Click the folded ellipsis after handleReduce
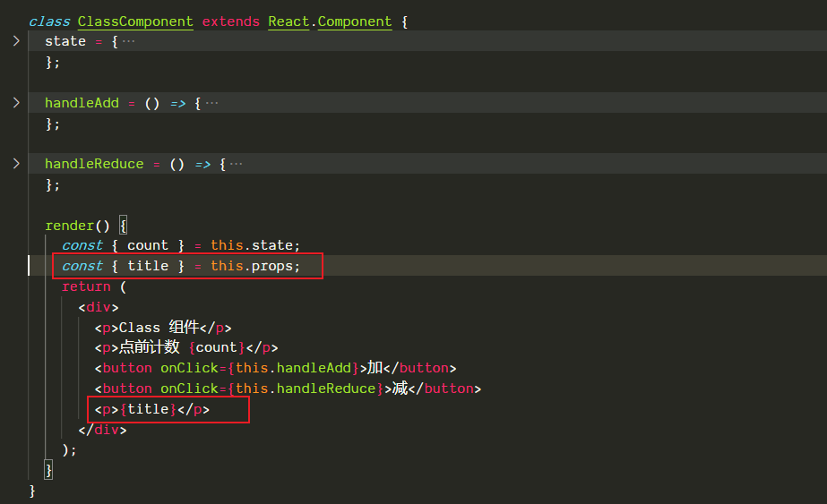Screen dimensions: 827x504 click(x=237, y=164)
